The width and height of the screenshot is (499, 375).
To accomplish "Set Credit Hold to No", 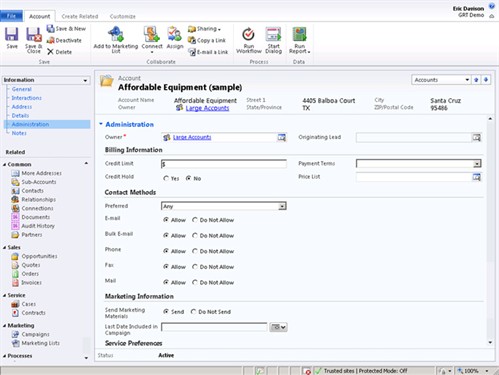I will (188, 178).
